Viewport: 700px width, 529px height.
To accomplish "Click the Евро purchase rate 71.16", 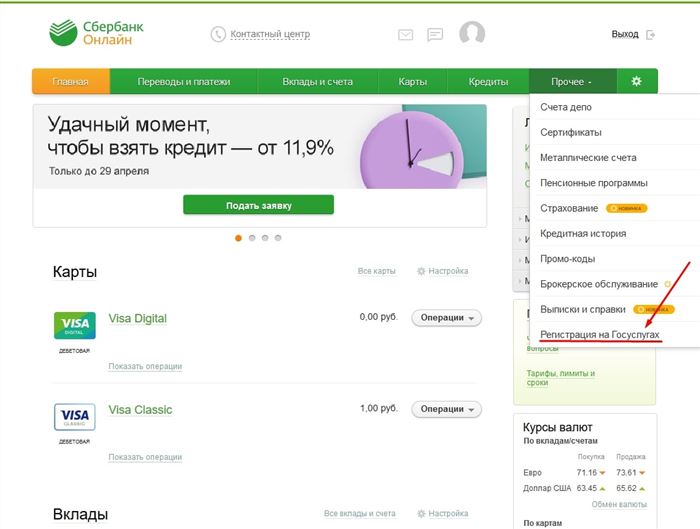I will 587,473.
